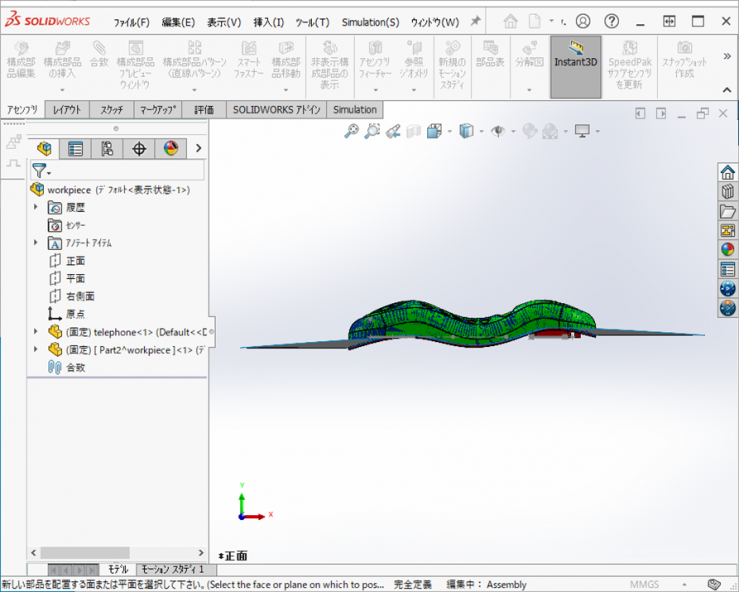Open the feature tree filter dropdown

coord(41,171)
